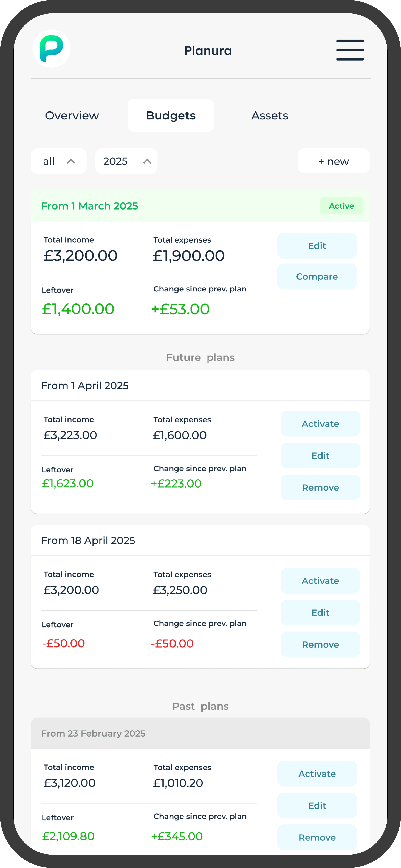This screenshot has height=868, width=401.
Task: Click the chevron next to the 2025 filter
Action: click(147, 161)
